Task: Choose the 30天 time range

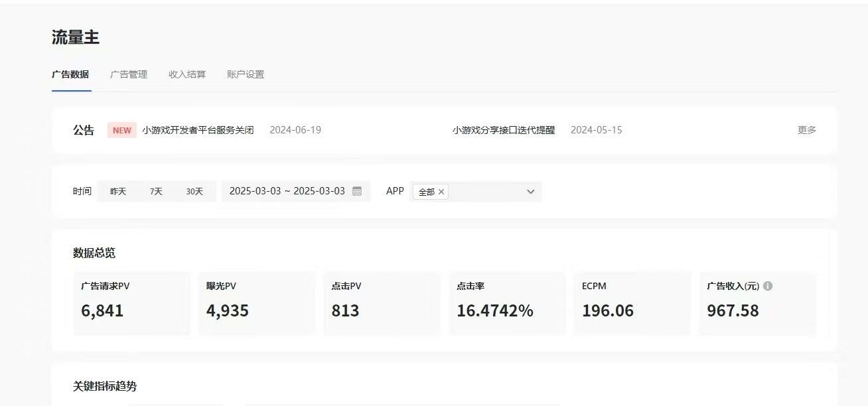Action: click(194, 191)
